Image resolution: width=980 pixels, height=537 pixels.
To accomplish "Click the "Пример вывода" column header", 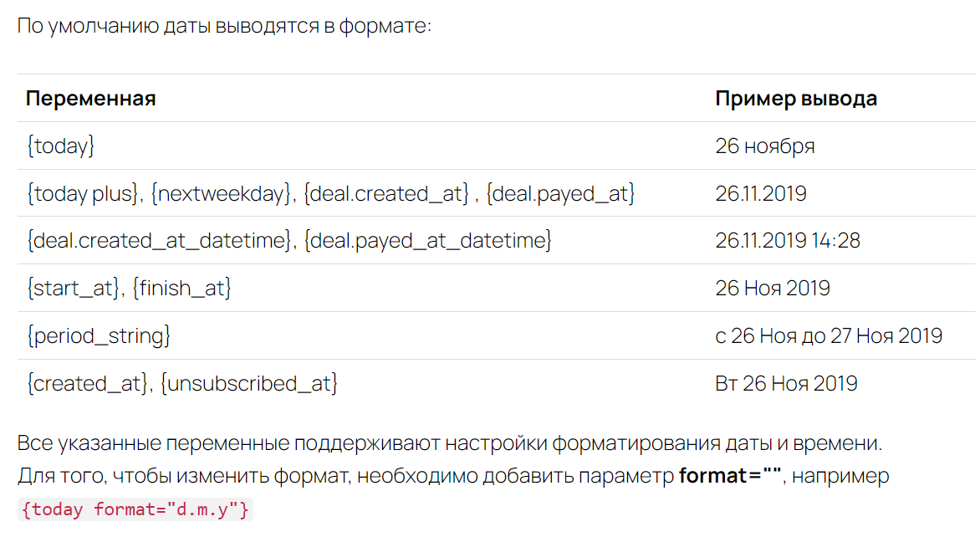I will pos(796,98).
